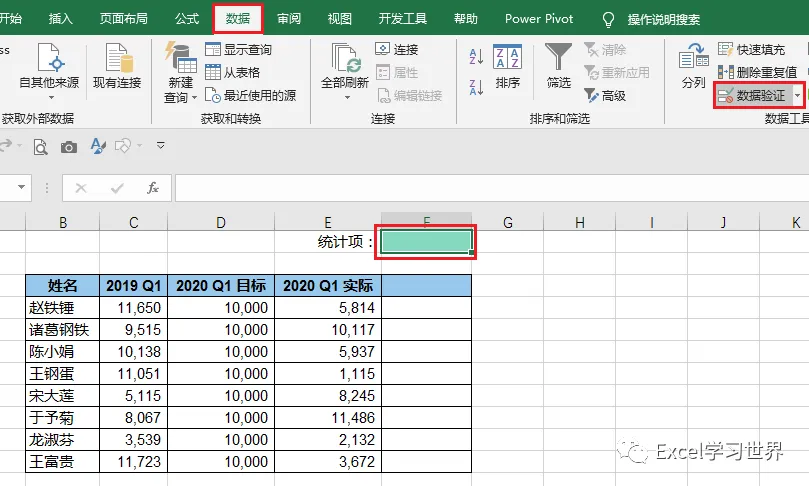Open the 审阅 tab
This screenshot has height=486, width=809.
tap(289, 19)
